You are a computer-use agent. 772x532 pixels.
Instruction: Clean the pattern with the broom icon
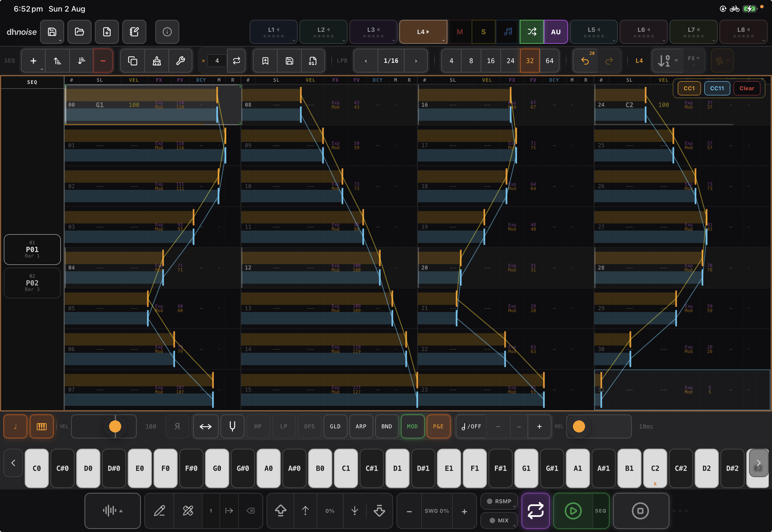(x=157, y=61)
